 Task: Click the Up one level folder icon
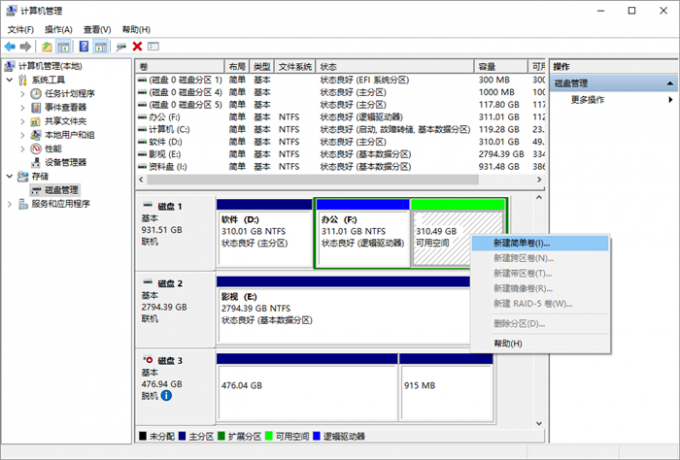47,46
